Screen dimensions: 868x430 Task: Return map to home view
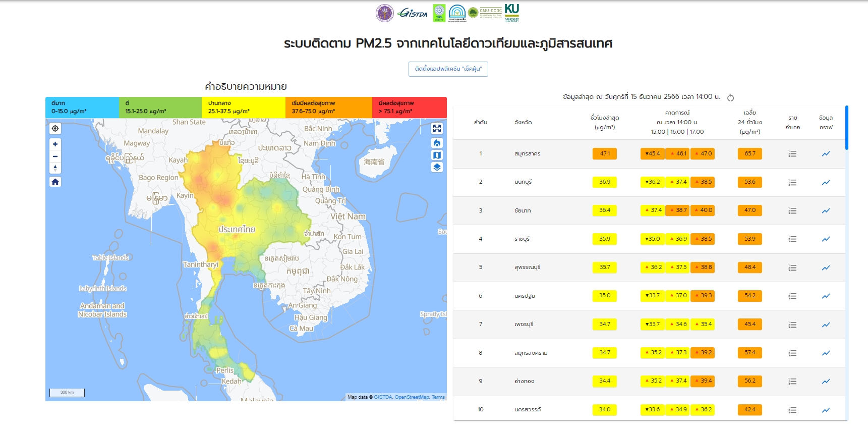tap(55, 182)
